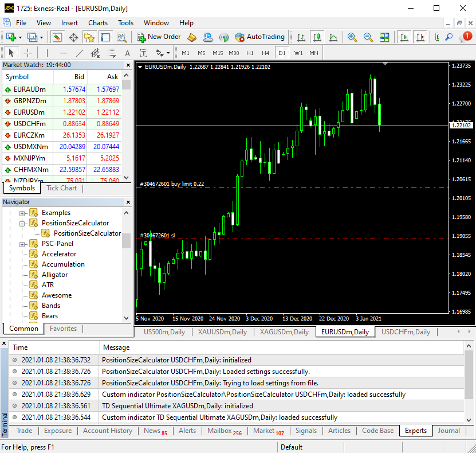Open the new chart dropdown arrow
This screenshot has width=476, height=453.
[21, 37]
